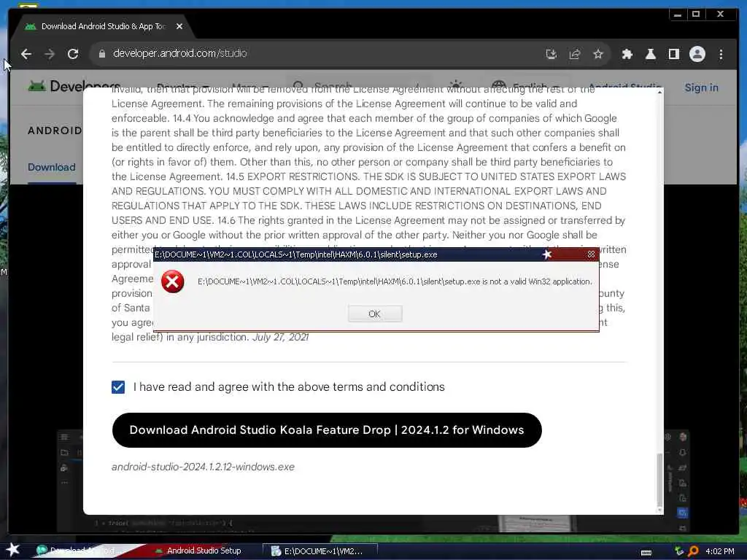Click the 4:02 PM clock
Screen dimensions: 747x560
coord(720,551)
